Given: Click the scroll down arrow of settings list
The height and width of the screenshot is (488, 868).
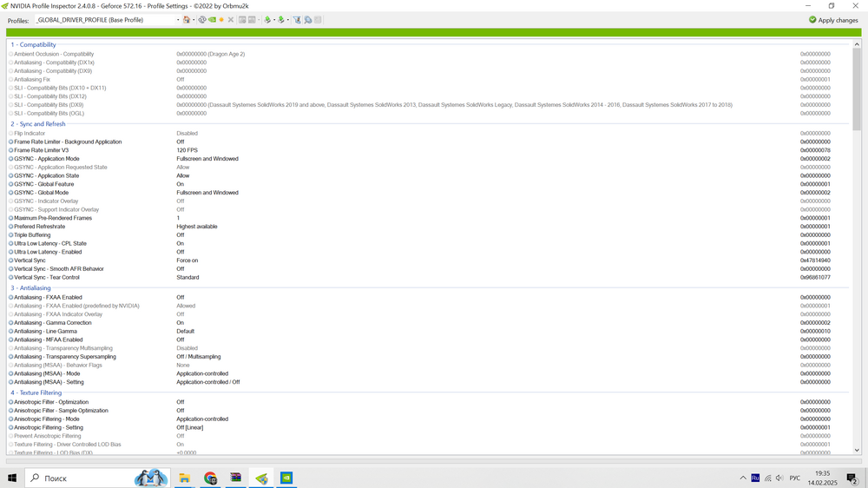Looking at the screenshot, I should [x=857, y=451].
